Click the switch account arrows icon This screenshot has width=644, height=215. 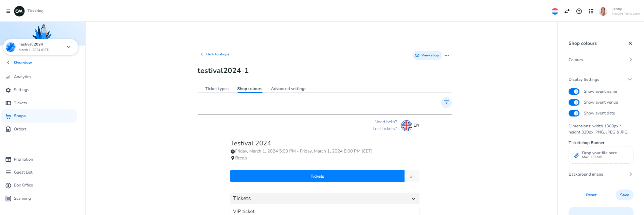(x=567, y=11)
